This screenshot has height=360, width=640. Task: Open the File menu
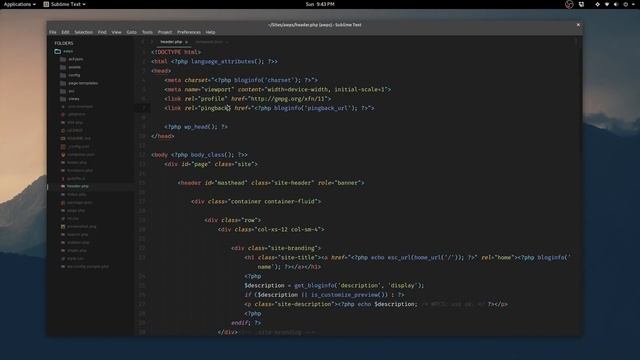tap(53, 32)
